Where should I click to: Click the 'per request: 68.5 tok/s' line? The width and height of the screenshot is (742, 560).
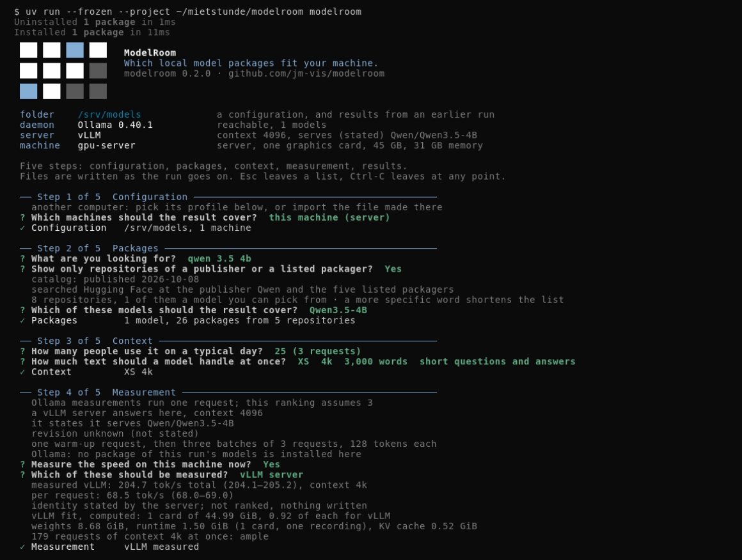tap(132, 495)
